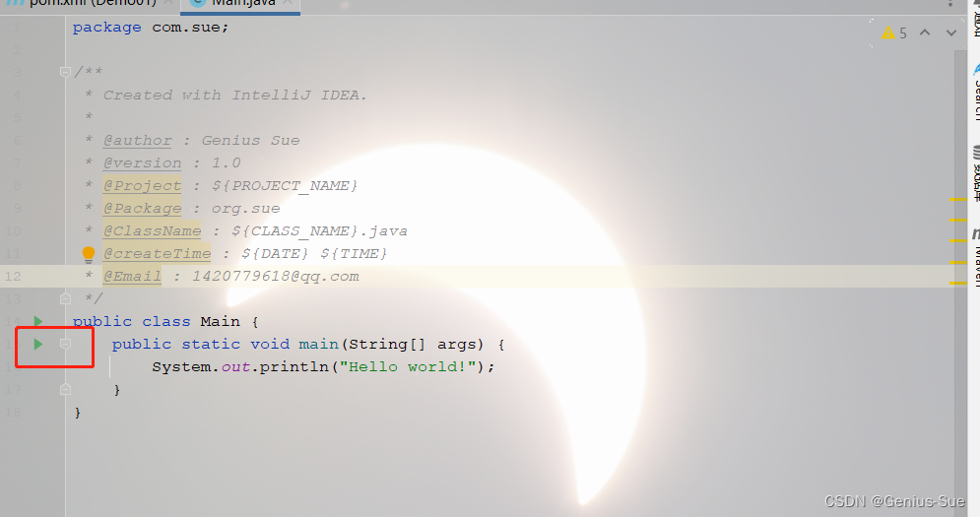Viewport: 980px width, 517px height.
Task: Jump to topmost yellow warning stripe mark
Action: 958,199
